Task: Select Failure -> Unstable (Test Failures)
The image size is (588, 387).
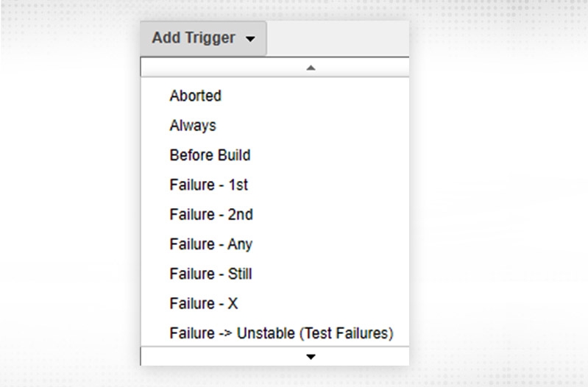Action: 281,333
